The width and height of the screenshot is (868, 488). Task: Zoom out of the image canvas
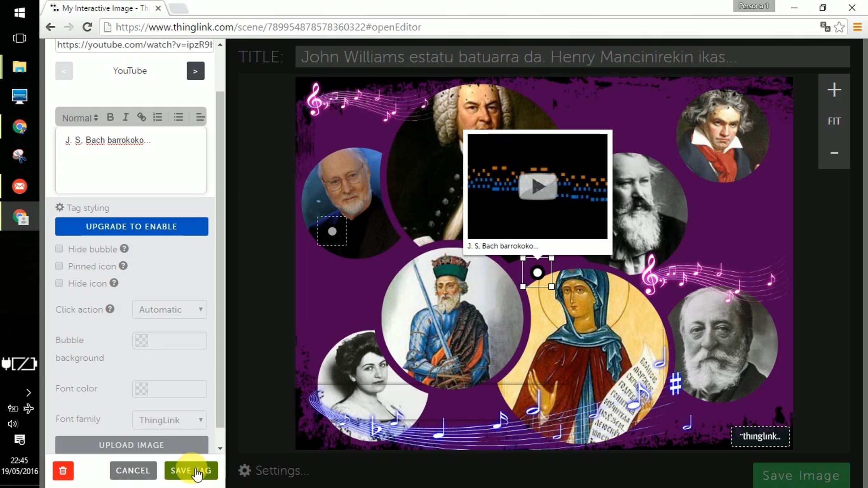(834, 153)
